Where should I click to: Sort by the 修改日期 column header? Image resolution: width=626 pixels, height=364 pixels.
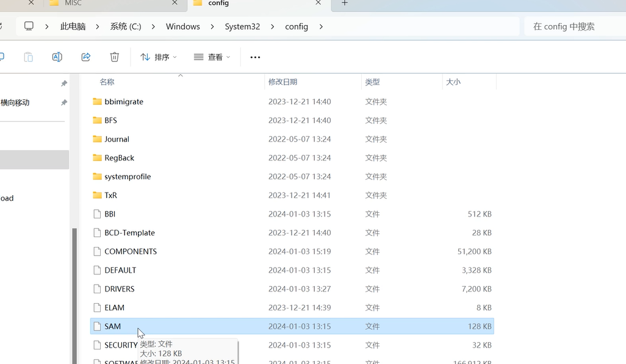coord(282,82)
